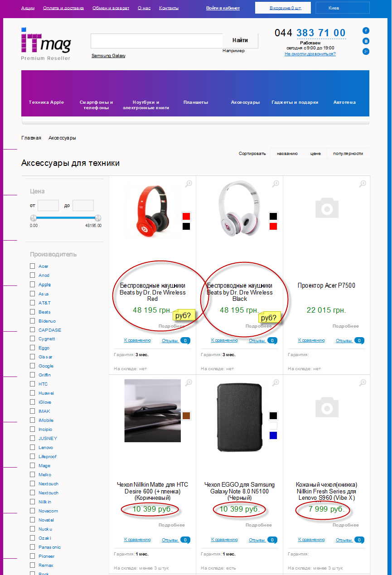Screen dimensions: 392x575
Task: Open the Техника Apple menu
Action: point(46,102)
